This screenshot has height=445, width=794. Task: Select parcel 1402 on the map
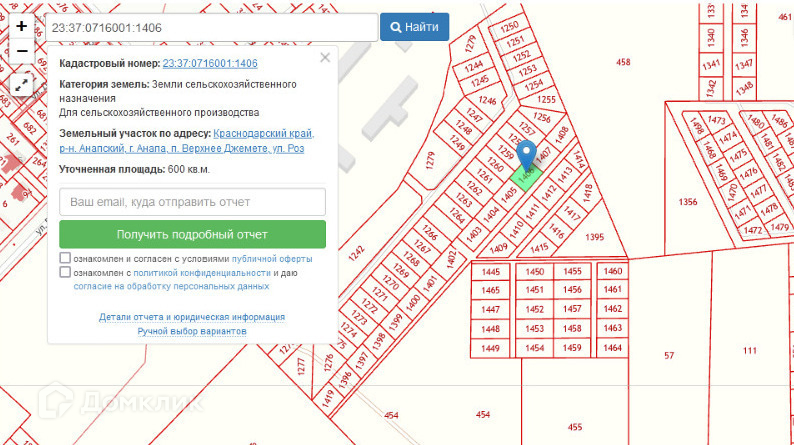pyautogui.click(x=451, y=259)
